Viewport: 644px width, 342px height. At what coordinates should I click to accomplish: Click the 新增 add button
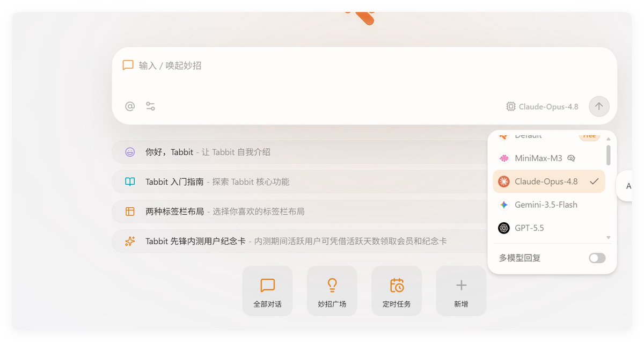tap(461, 291)
